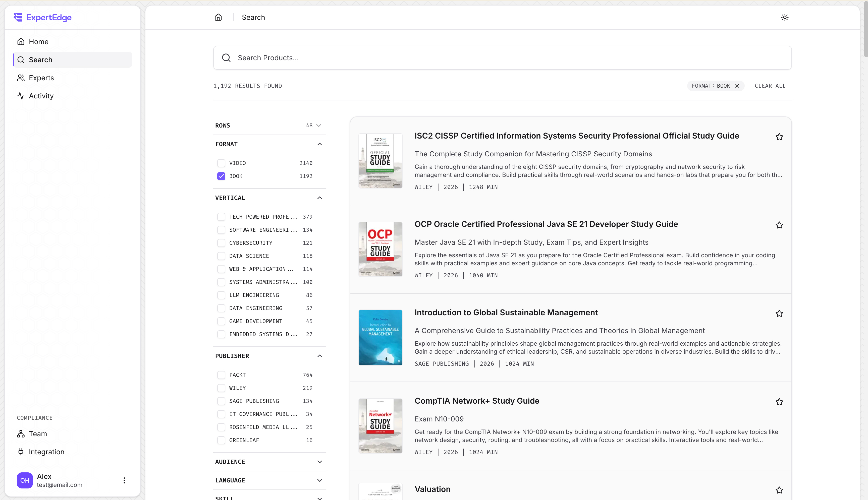
Task: Check the Software Engineeri... checkbox
Action: (221, 230)
